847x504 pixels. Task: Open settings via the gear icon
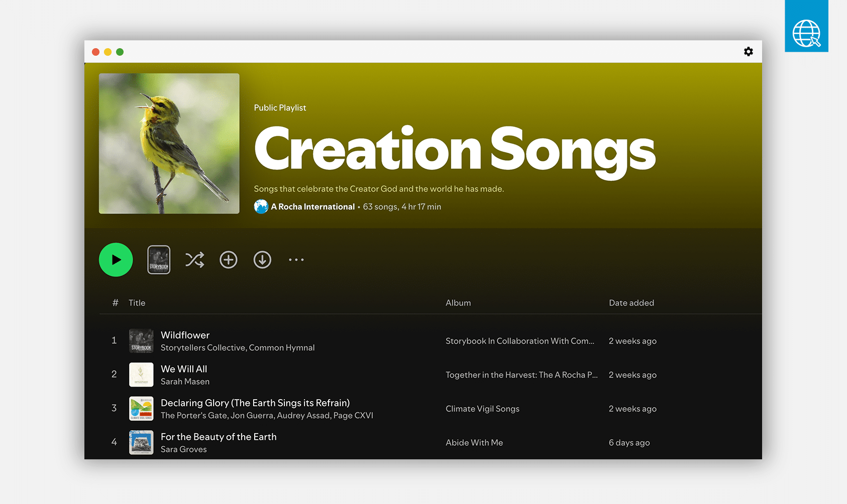[749, 52]
